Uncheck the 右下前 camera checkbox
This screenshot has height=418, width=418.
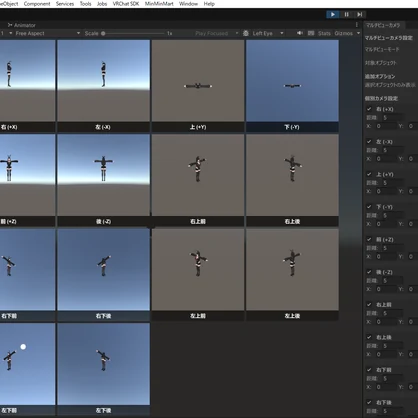coord(369,370)
